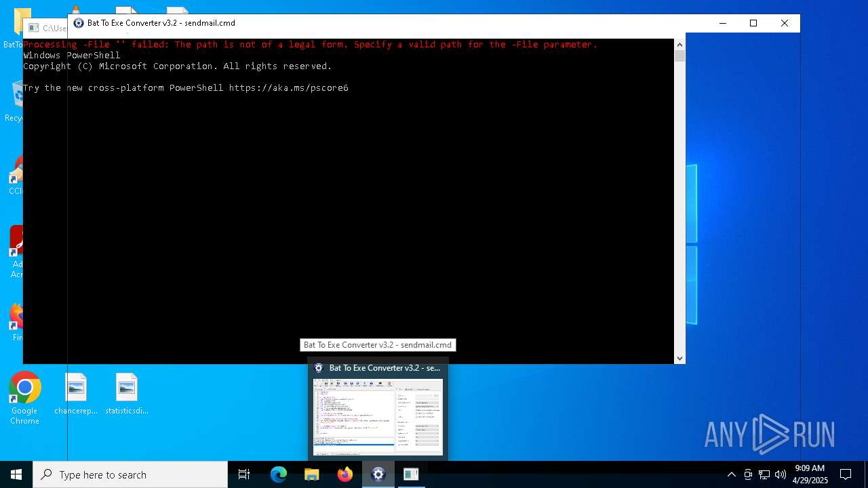Screen dimensions: 868x488
Task: Open the Windows Start menu
Action: pyautogui.click(x=16, y=474)
